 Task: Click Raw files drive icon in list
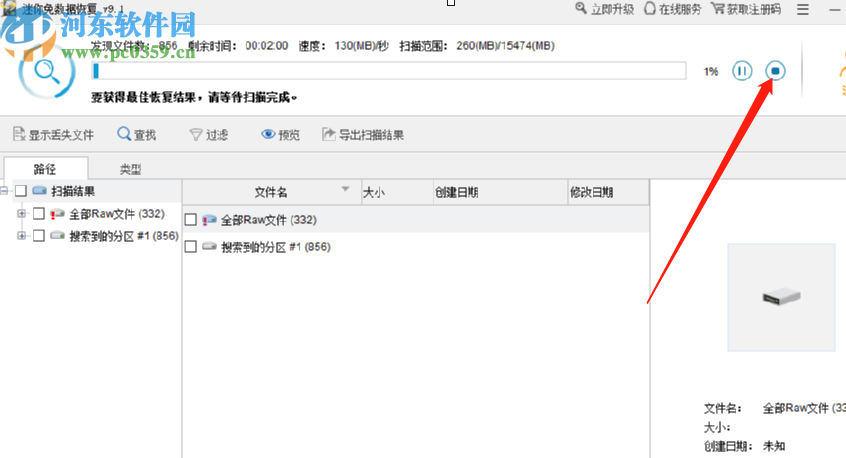(x=209, y=220)
